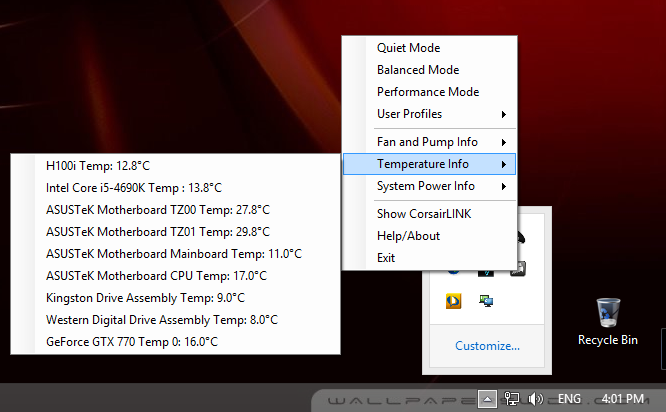Screen dimensions: 666x412
Task: Click the 4:01 PM taskbar clock
Action: (622, 399)
